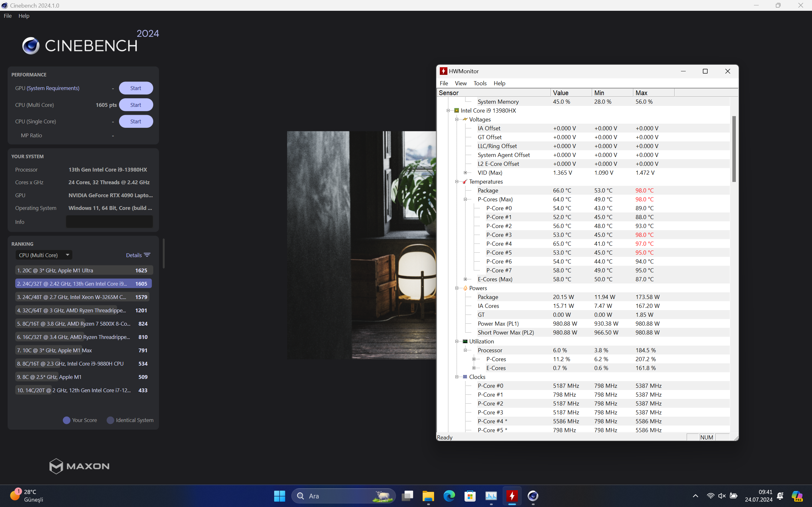This screenshot has width=812, height=507.
Task: Expand the E-Cores (Max) node
Action: 465,279
